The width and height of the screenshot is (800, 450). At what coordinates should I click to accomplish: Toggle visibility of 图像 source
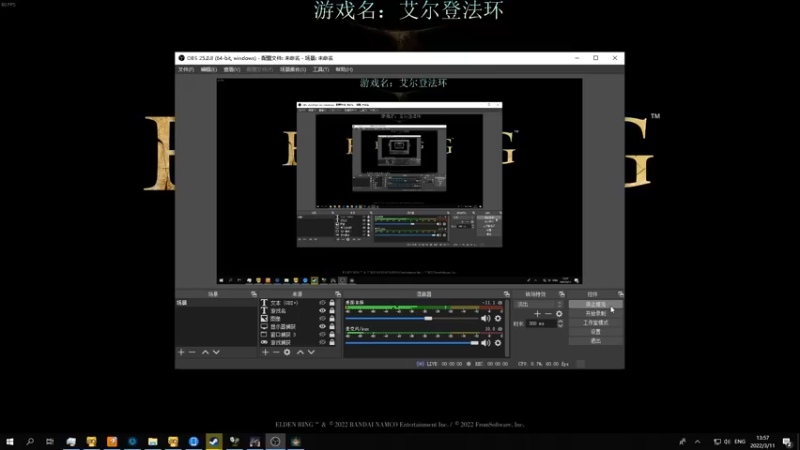pos(322,318)
